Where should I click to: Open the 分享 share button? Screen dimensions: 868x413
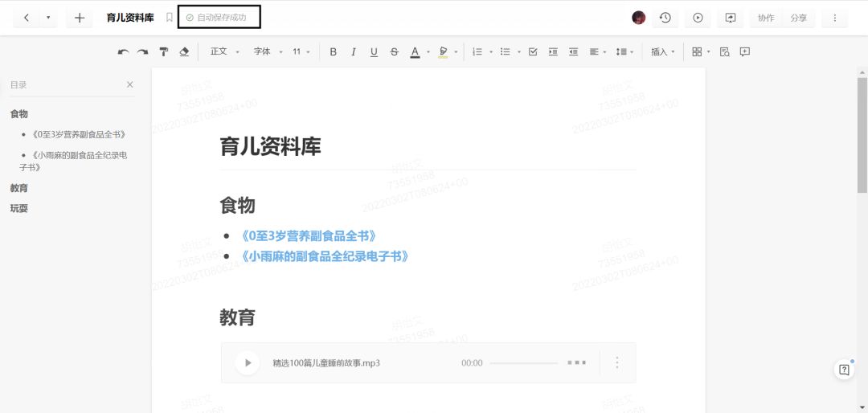coord(798,18)
